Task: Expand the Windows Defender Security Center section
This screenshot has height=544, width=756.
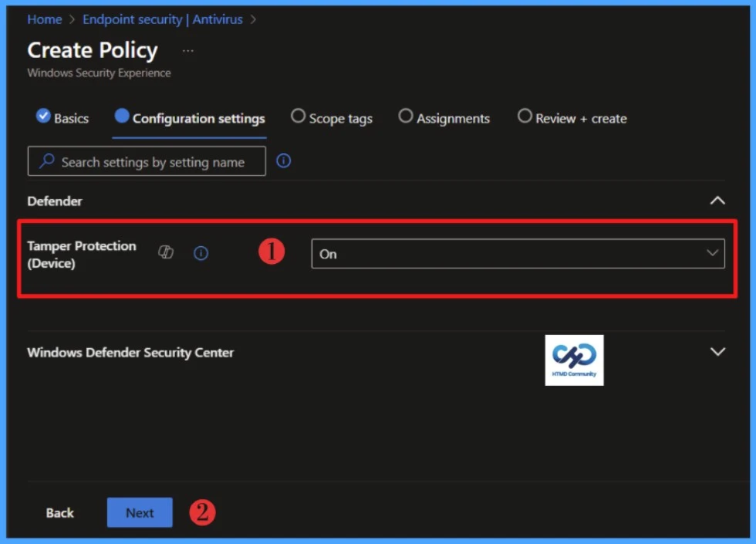Action: [x=717, y=352]
